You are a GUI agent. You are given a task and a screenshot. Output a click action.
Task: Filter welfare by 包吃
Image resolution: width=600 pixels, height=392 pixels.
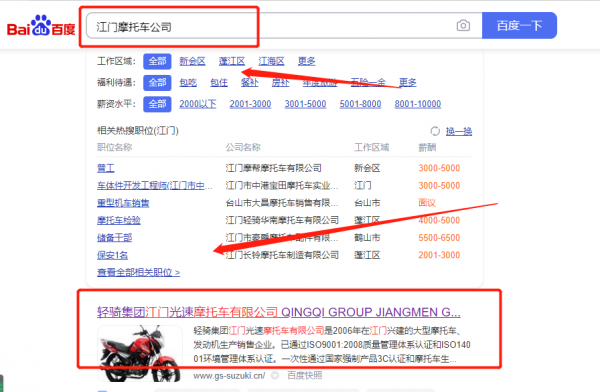point(188,82)
